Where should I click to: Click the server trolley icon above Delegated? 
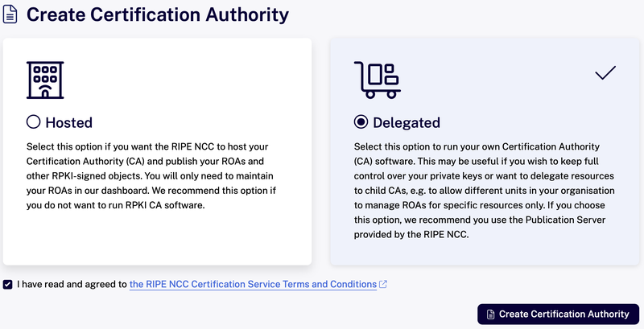tap(376, 80)
